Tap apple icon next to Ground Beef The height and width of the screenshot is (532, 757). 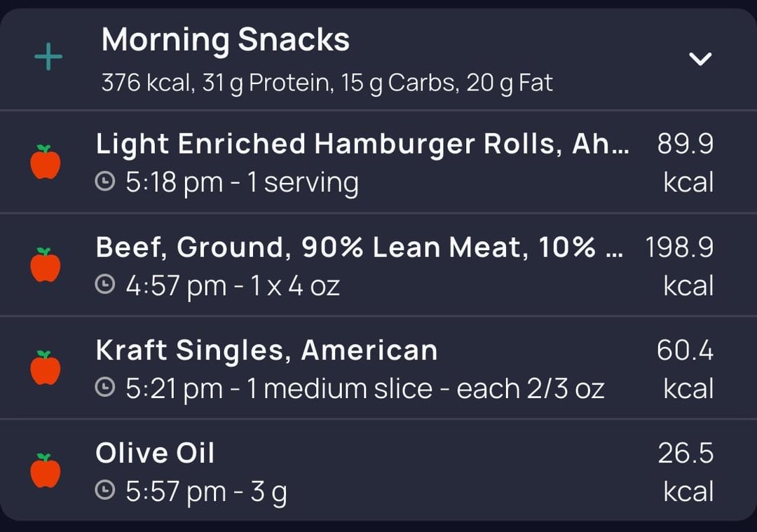point(46,264)
